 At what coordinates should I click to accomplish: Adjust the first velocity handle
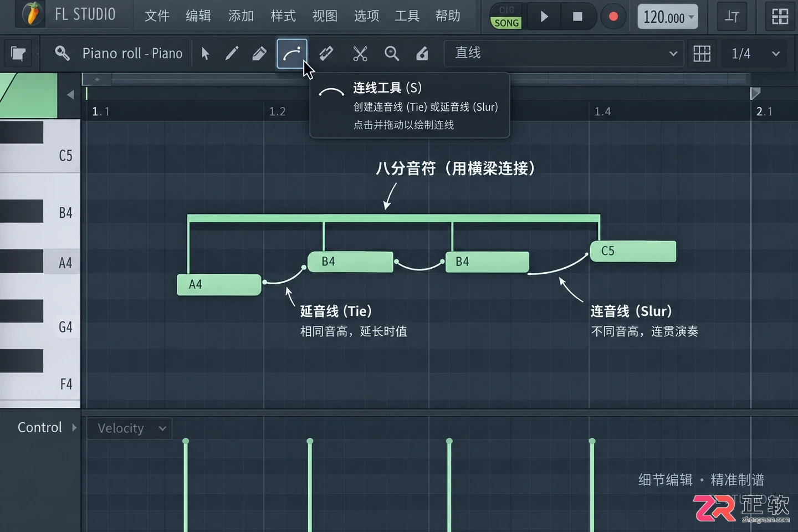[186, 442]
